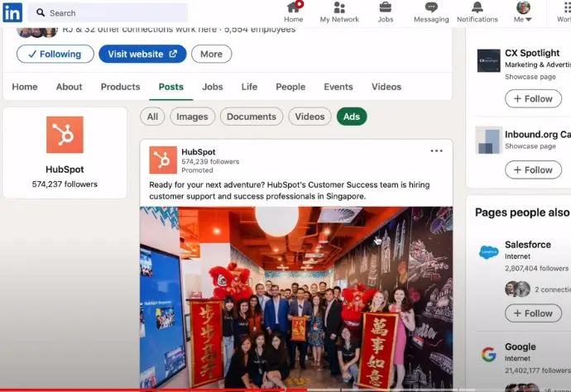Screen dimensions: 571x392
Task: Focus the Search field
Action: tap(108, 13)
